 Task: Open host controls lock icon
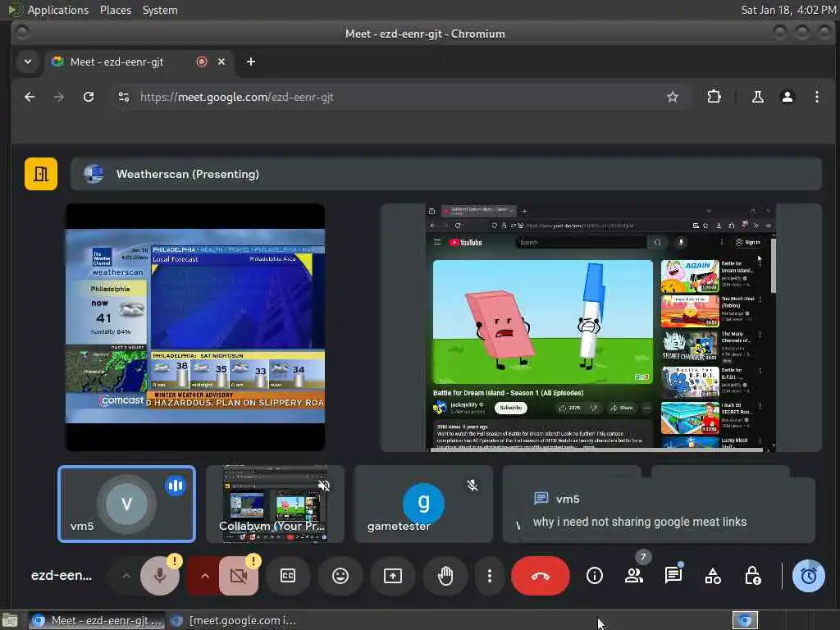(753, 576)
